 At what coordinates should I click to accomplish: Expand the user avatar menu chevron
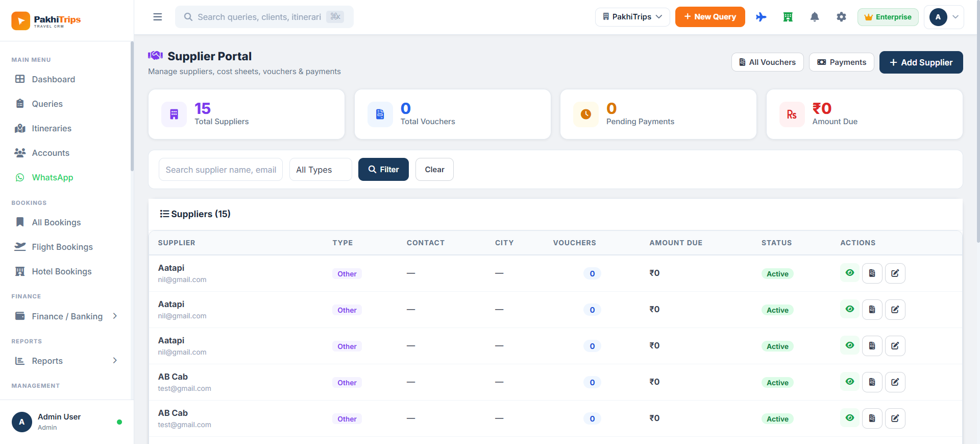coord(955,17)
